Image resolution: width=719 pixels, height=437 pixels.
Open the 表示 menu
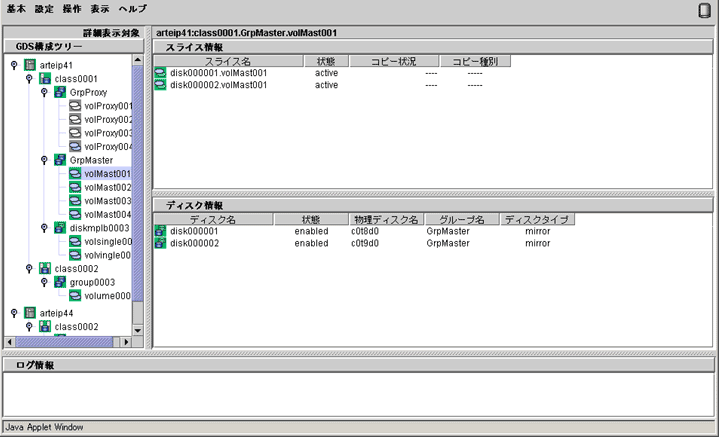(100, 9)
